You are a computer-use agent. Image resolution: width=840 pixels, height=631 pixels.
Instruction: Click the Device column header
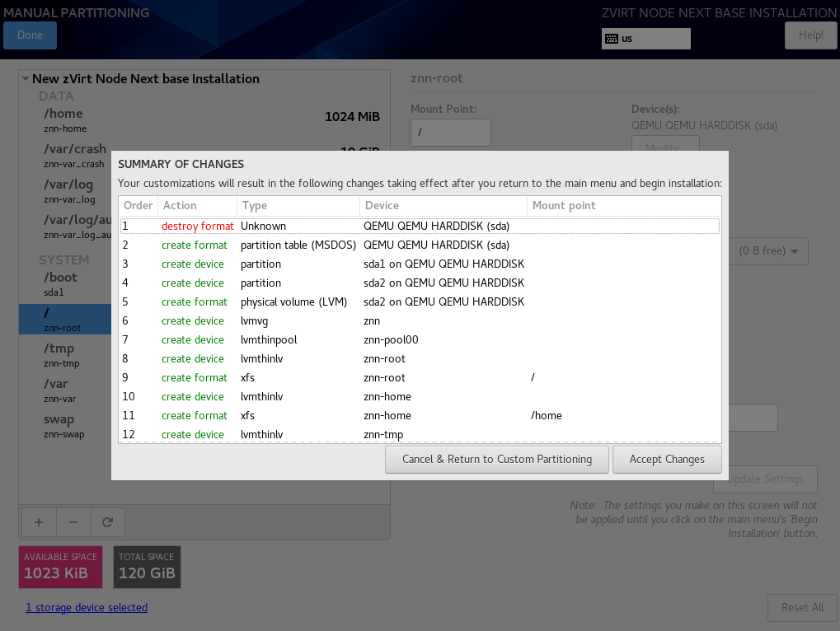[443, 205]
